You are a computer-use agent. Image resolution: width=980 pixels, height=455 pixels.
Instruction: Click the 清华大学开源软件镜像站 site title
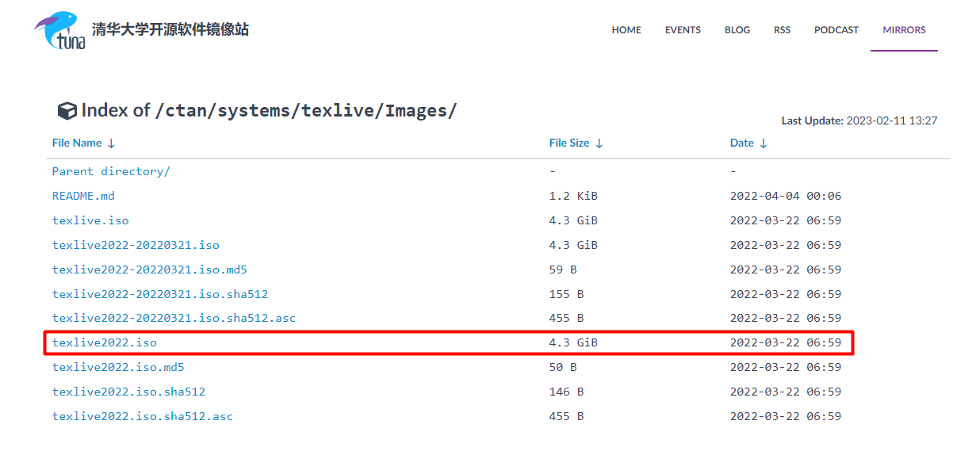170,29
